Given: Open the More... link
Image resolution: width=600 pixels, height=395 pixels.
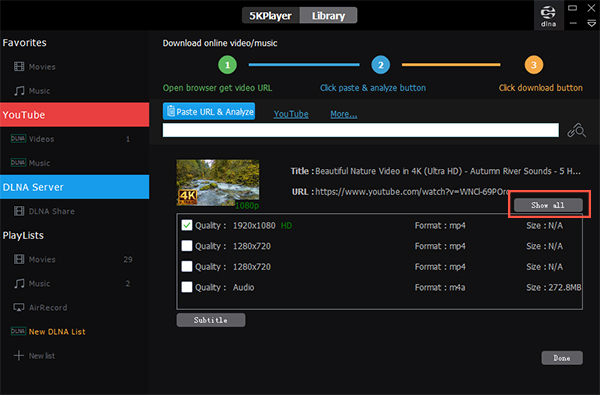Looking at the screenshot, I should 344,114.
